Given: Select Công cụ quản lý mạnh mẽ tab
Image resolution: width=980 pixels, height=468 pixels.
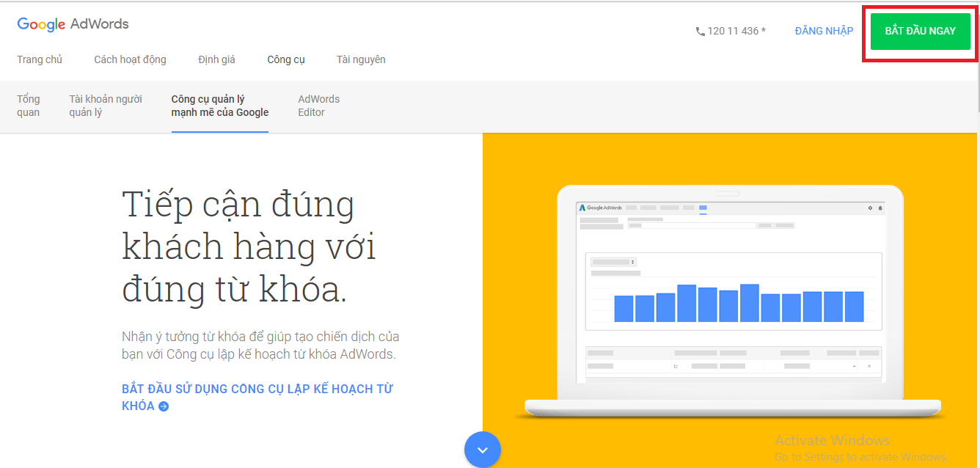Looking at the screenshot, I should [x=220, y=106].
